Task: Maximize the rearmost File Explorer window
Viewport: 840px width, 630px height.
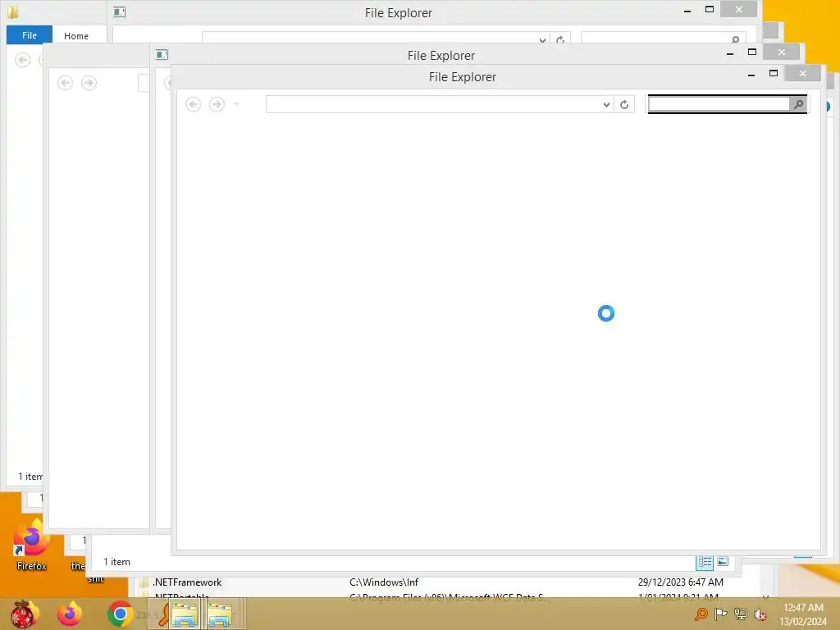Action: 710,9
